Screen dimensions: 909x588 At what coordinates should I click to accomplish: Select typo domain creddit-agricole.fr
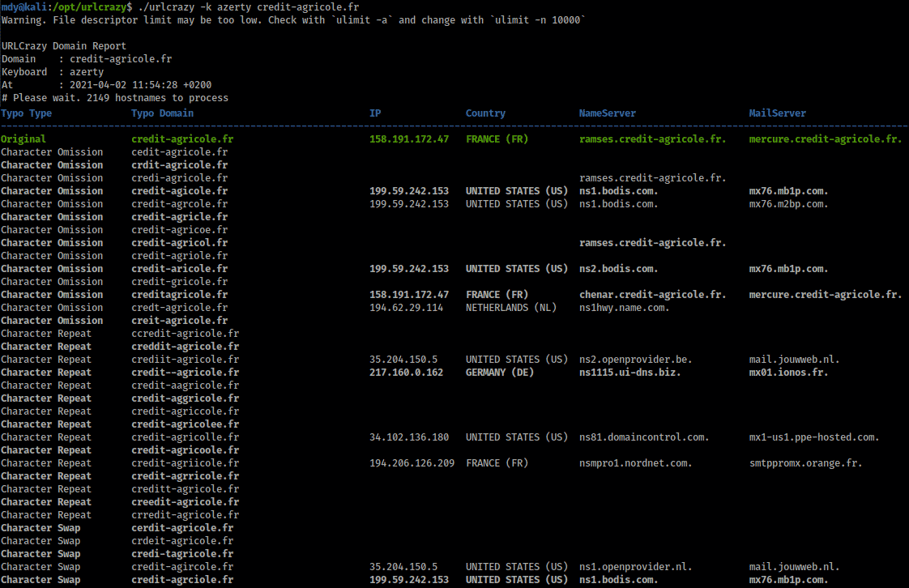point(186,347)
